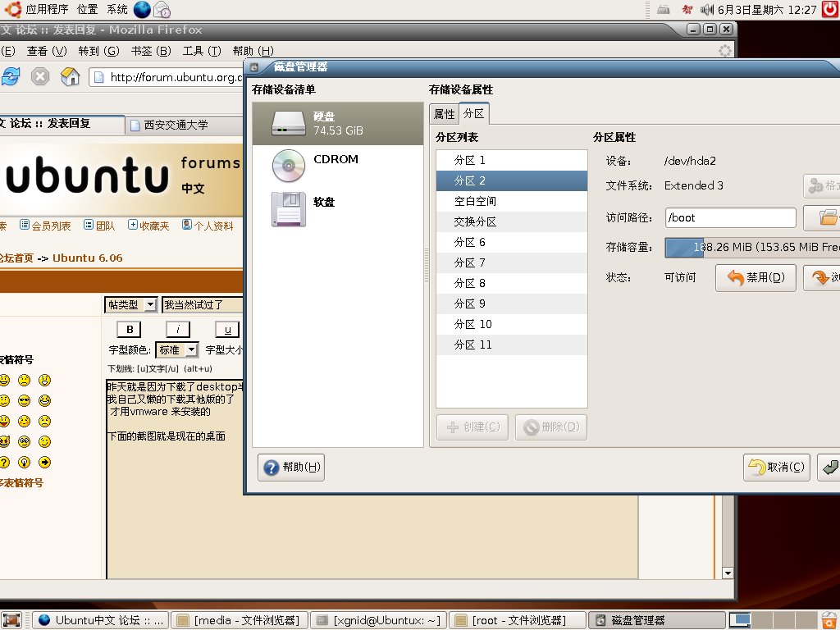This screenshot has width=840, height=630.
Task: Switch to the 属性 tab
Action: [444, 113]
